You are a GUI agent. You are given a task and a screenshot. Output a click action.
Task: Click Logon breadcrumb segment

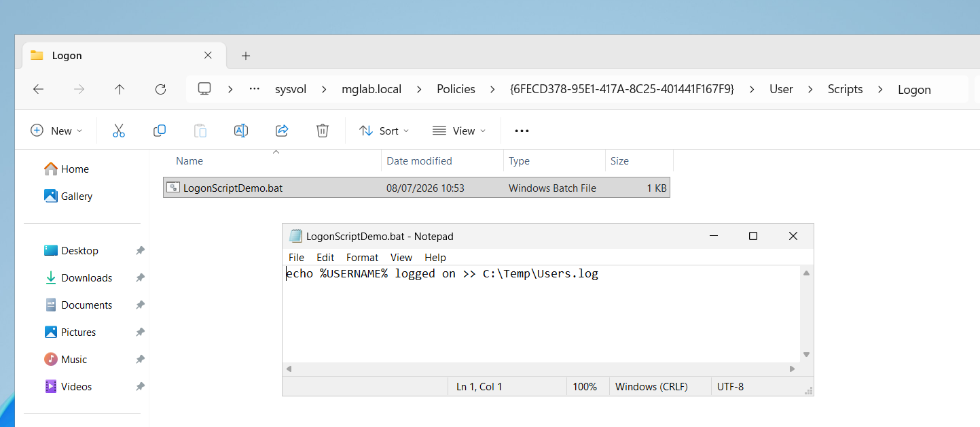(914, 89)
